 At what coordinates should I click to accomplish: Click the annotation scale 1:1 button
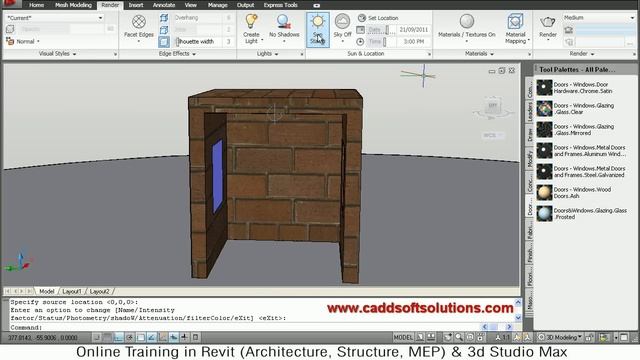502,338
